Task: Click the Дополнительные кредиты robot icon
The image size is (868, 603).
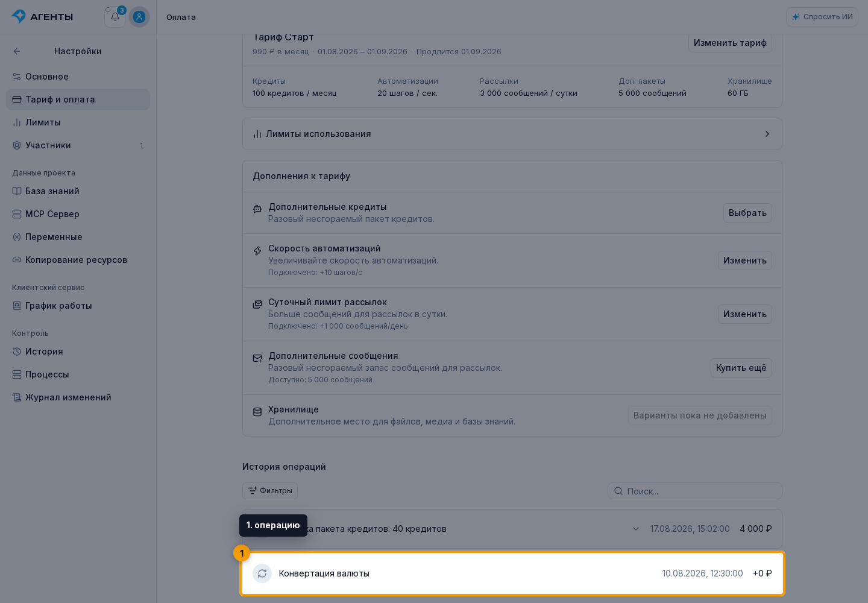Action: point(257,209)
